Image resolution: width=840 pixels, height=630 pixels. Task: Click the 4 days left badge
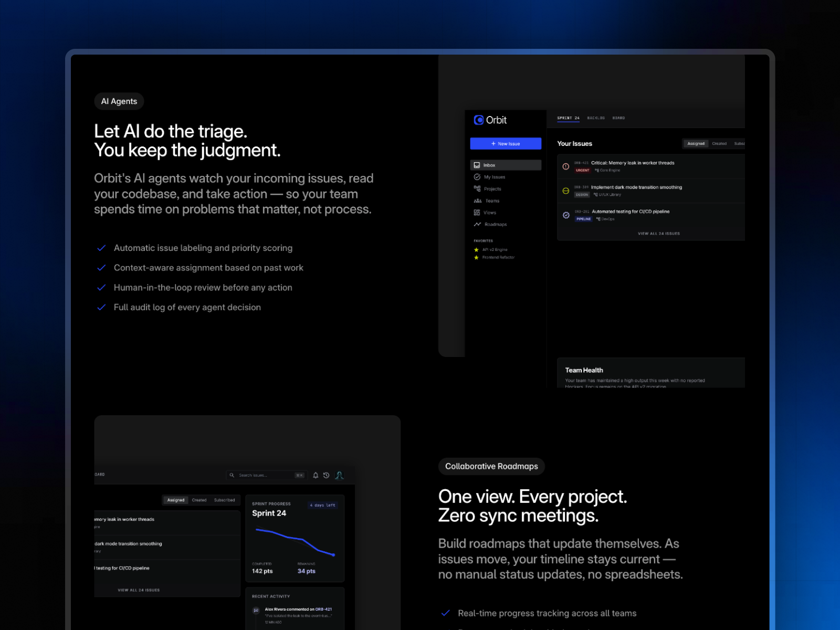click(322, 505)
